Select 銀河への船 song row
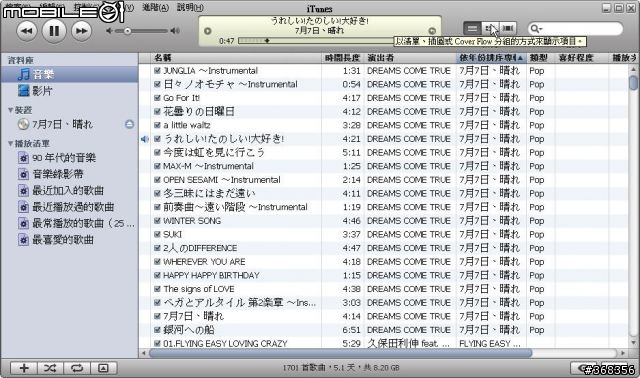The width and height of the screenshot is (640, 378). [x=384, y=330]
